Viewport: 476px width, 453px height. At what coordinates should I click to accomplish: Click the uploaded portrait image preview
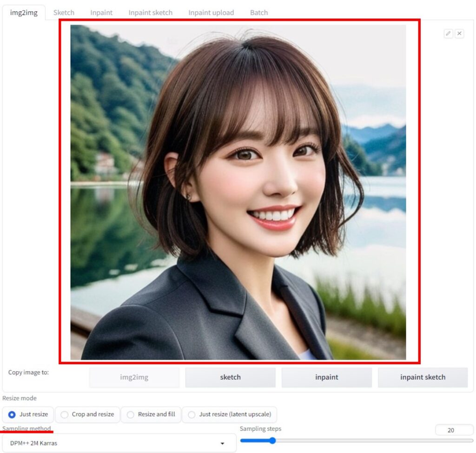click(x=238, y=192)
